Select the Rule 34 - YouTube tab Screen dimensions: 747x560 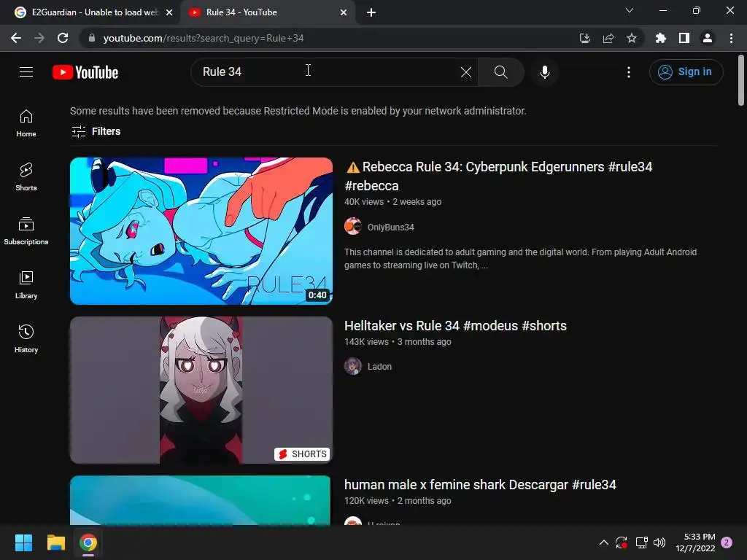[267, 12]
